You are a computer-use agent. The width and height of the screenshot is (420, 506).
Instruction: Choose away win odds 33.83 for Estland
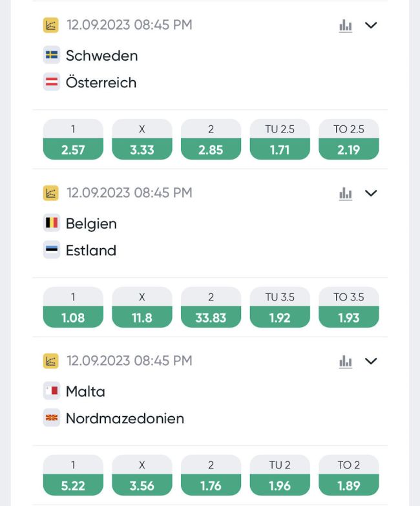click(211, 317)
